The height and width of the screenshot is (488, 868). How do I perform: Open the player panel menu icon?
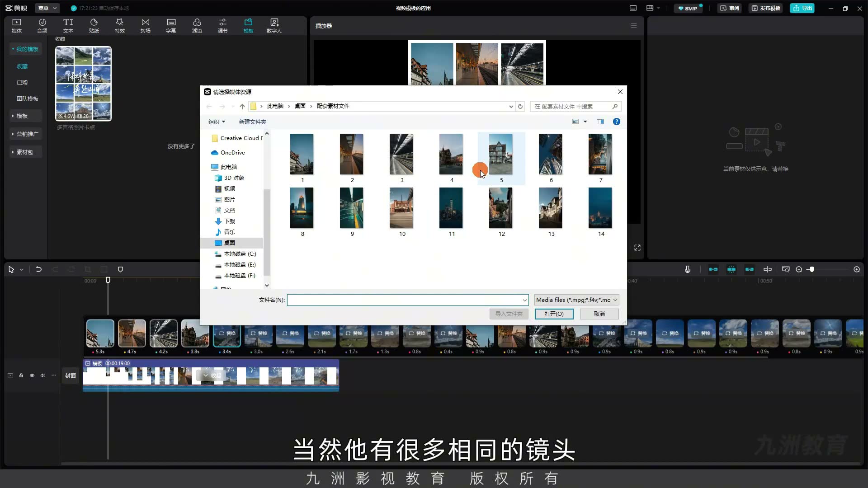[x=634, y=26]
